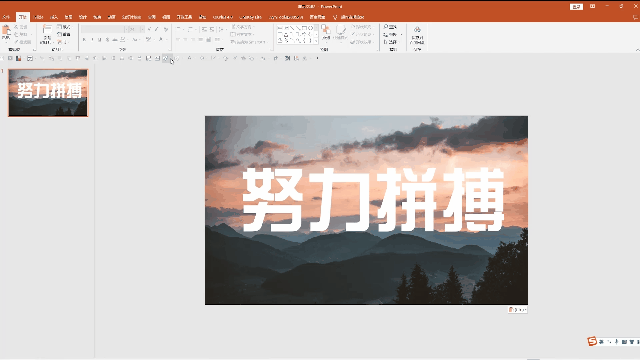The height and width of the screenshot is (360, 640).
Task: Select slide 1 thumbnail
Action: 48,93
